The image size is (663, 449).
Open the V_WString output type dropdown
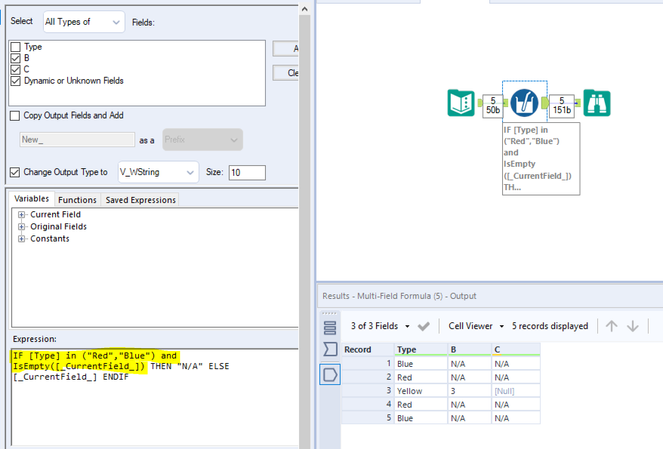158,172
